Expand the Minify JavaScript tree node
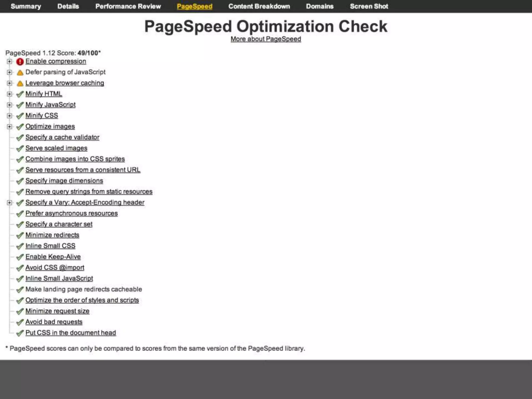Screen dimensions: 532x399 9,105
